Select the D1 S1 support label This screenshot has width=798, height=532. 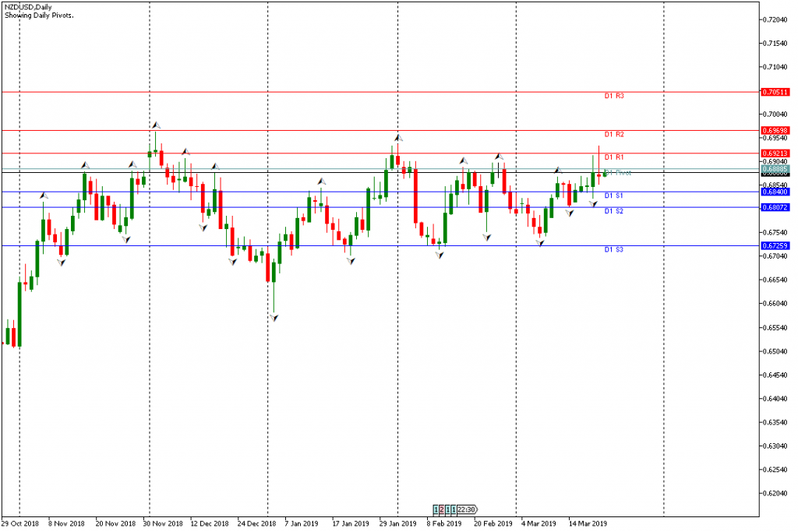(x=614, y=196)
